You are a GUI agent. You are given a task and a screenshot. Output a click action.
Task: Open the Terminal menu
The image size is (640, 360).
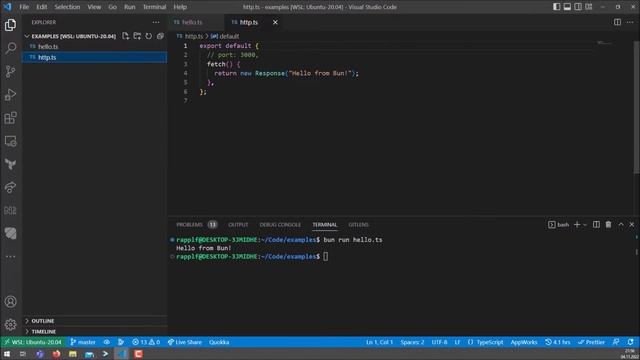(154, 7)
